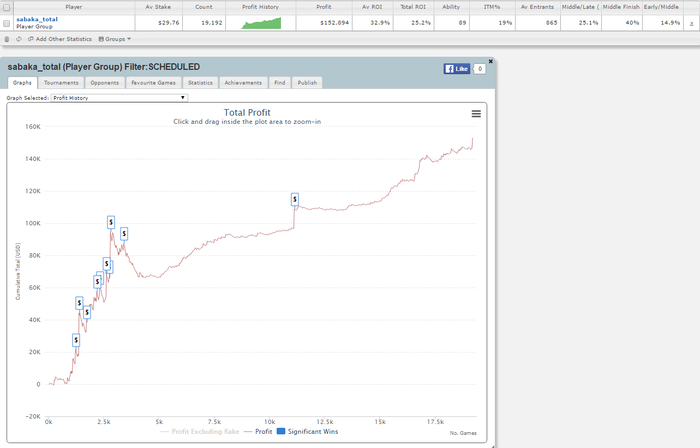Open the Tournaments tab

pos(61,83)
